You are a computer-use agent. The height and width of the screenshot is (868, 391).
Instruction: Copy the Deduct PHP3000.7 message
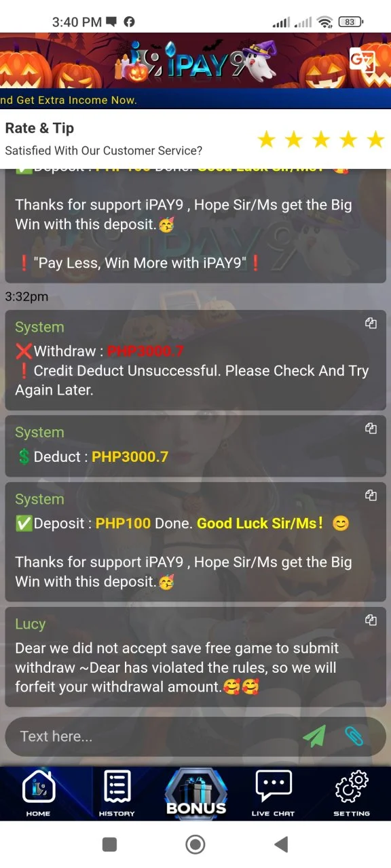tap(371, 429)
